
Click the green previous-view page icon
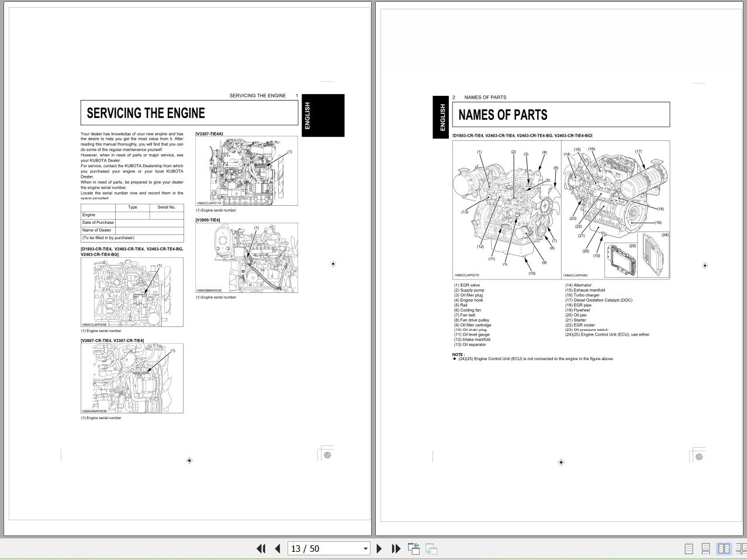[x=414, y=548]
